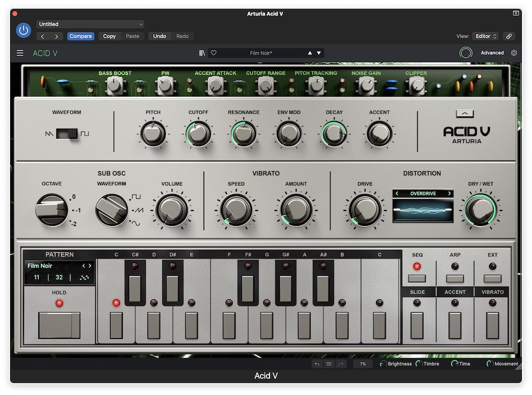532x395 pixels.
Task: Select the next pattern with right chevron
Action: [x=90, y=266]
